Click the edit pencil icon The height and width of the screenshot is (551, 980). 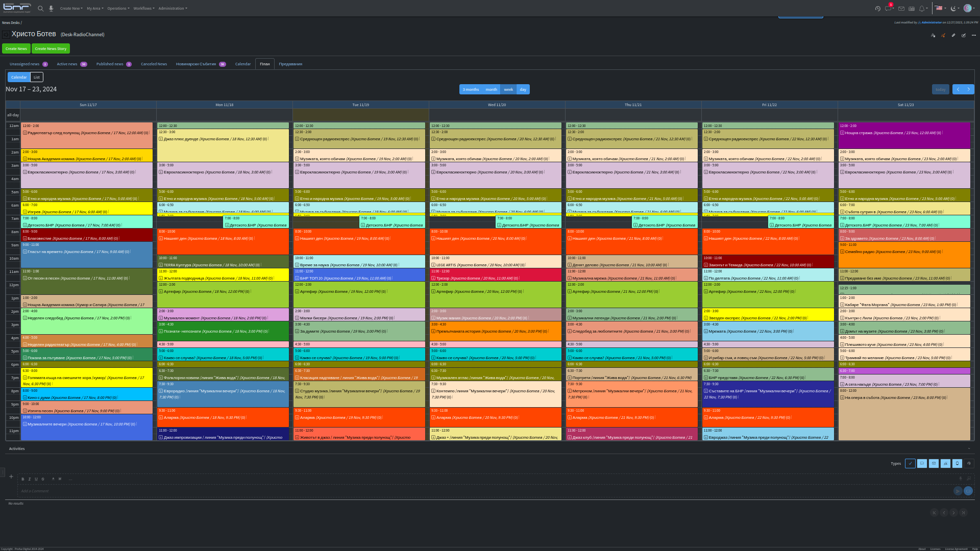click(964, 35)
